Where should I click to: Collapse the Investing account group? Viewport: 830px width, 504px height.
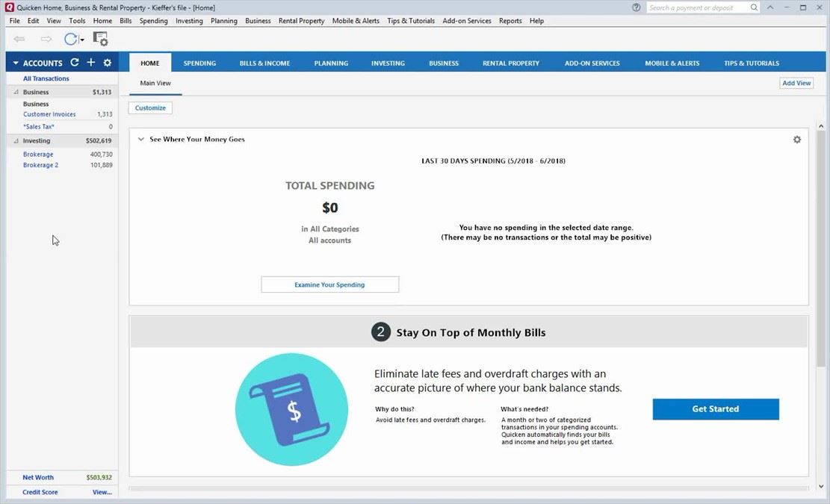coord(16,141)
